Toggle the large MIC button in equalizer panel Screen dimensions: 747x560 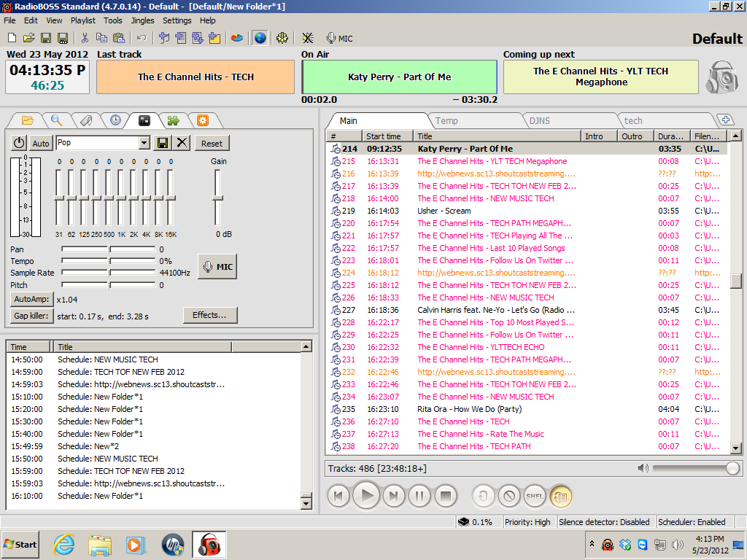217,267
